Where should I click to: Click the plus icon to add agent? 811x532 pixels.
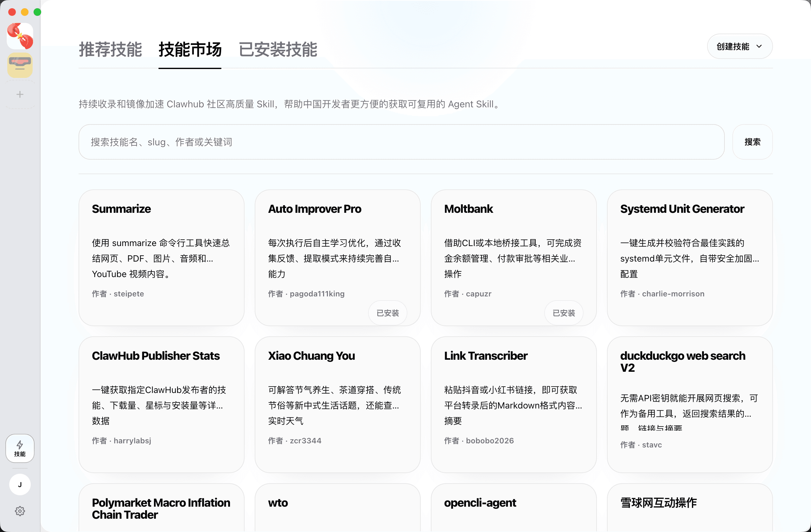click(x=20, y=94)
